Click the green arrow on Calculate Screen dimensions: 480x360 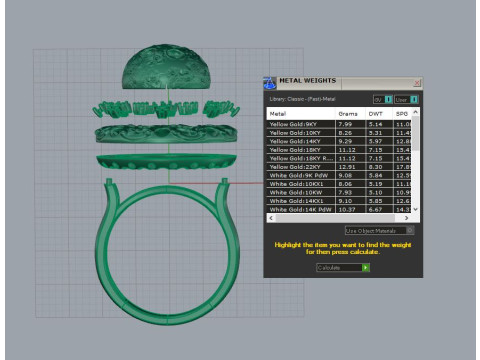pyautogui.click(x=366, y=267)
